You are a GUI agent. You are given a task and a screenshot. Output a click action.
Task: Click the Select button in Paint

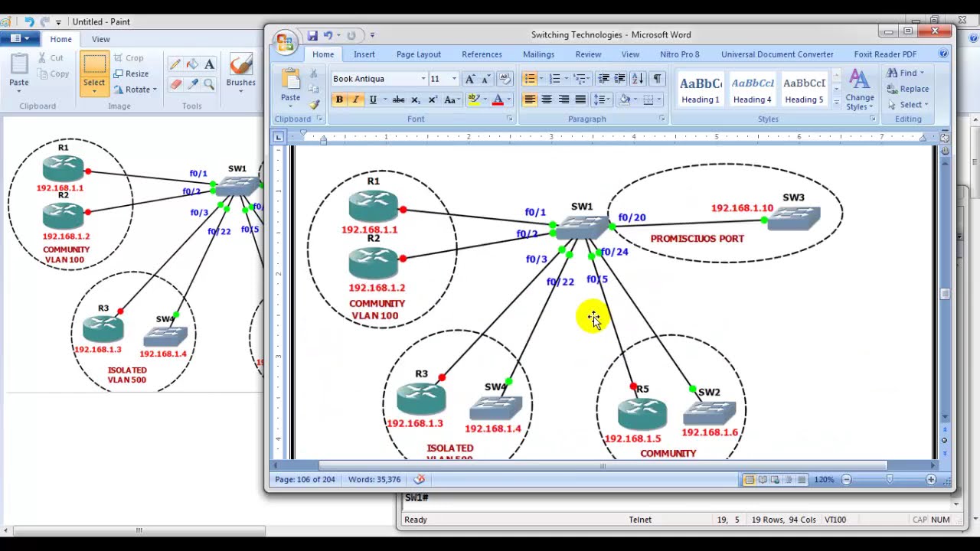pos(94,74)
